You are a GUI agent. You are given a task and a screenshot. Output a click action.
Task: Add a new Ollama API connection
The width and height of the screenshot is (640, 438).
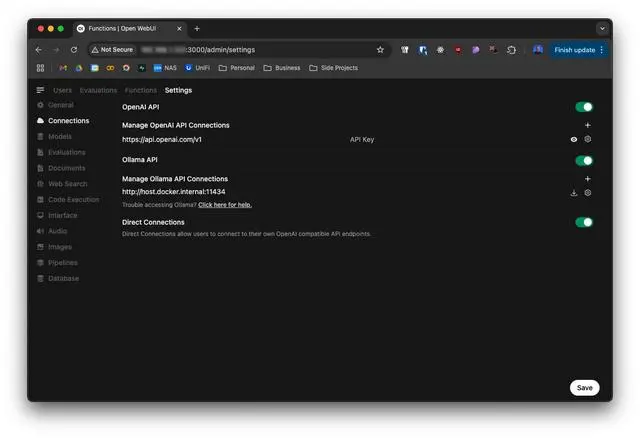[588, 179]
